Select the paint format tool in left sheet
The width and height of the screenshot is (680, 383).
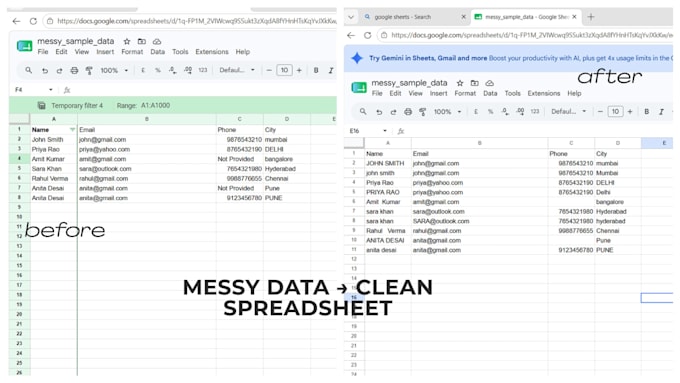(89, 70)
